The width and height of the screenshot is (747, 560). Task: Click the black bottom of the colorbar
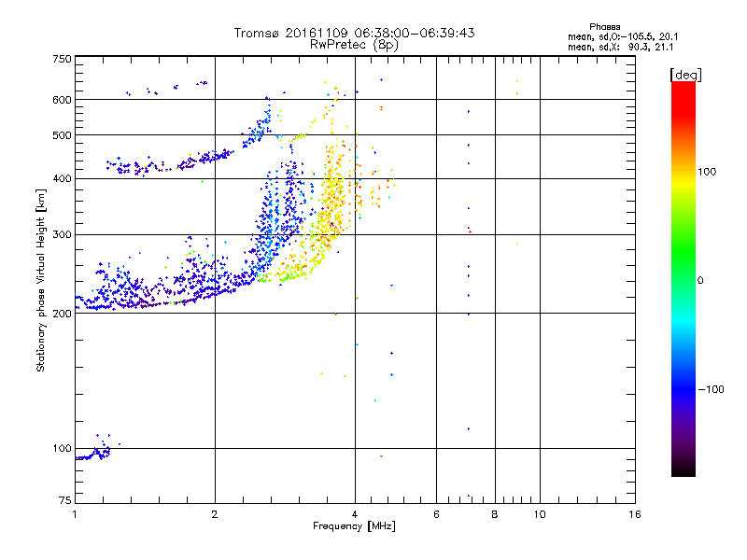[684, 469]
